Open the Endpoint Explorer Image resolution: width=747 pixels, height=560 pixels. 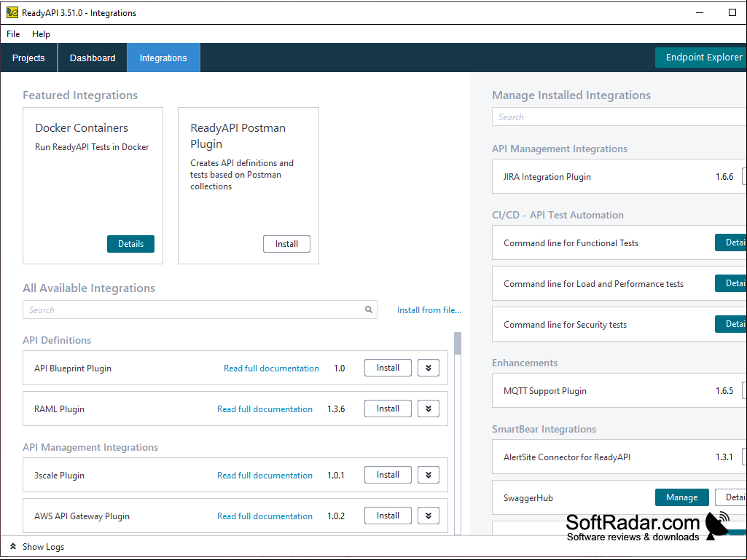pyautogui.click(x=701, y=57)
